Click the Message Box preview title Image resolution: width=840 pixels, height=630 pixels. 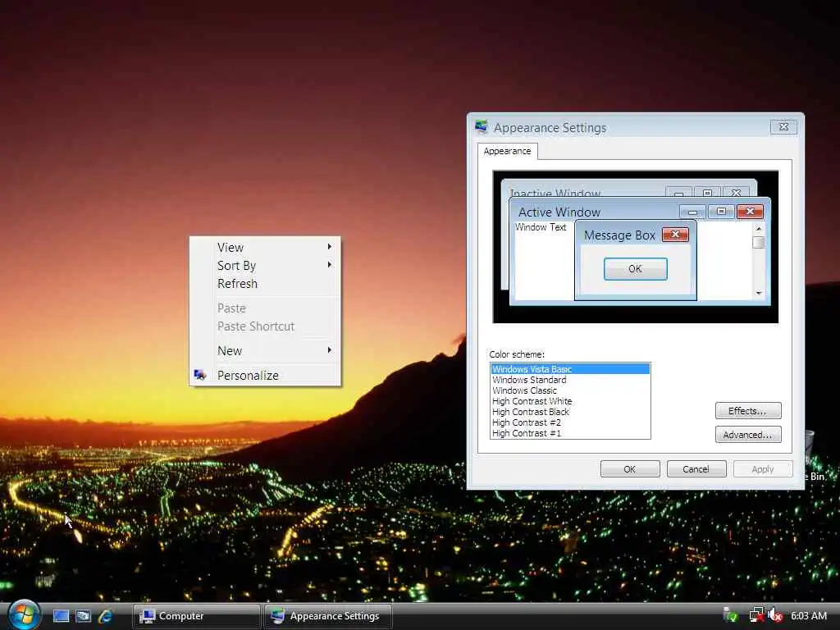(x=620, y=235)
